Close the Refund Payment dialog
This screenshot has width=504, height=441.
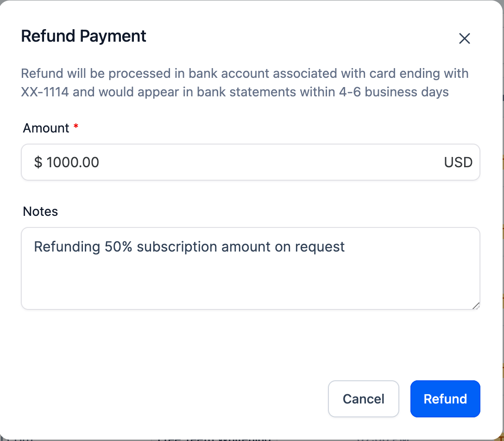click(464, 38)
